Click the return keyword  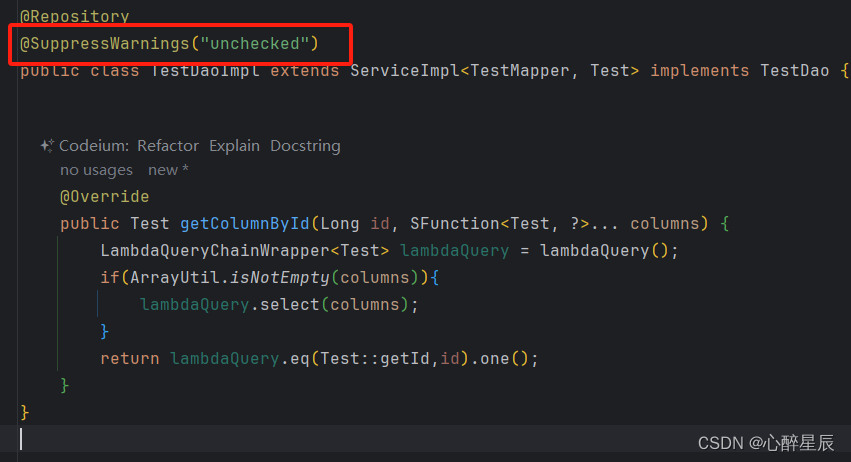coord(130,359)
